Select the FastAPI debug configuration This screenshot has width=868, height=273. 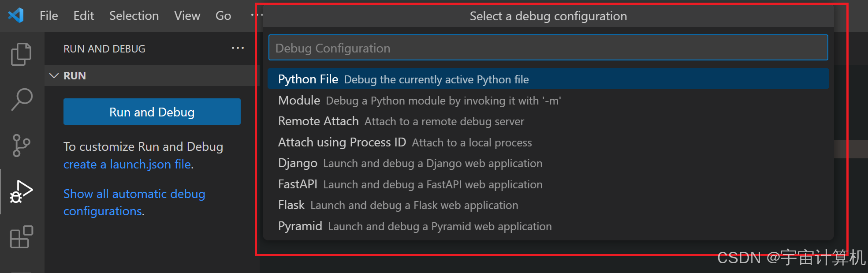coord(548,184)
